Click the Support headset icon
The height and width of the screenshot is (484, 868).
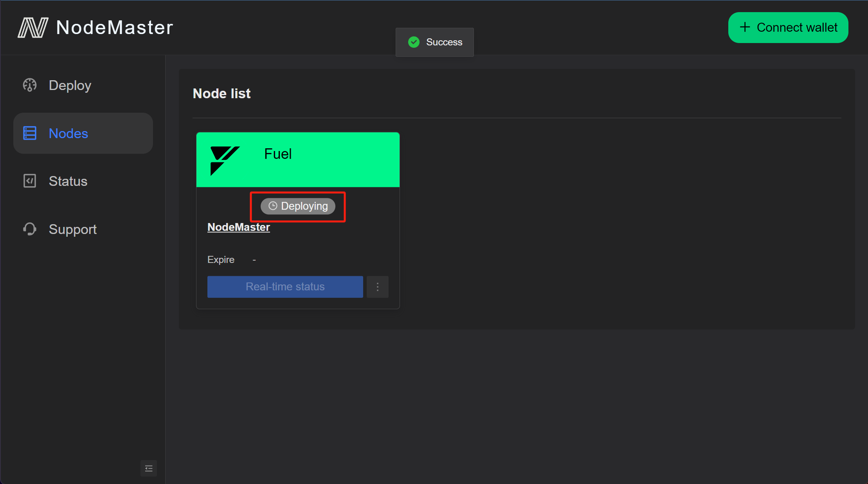tap(30, 229)
